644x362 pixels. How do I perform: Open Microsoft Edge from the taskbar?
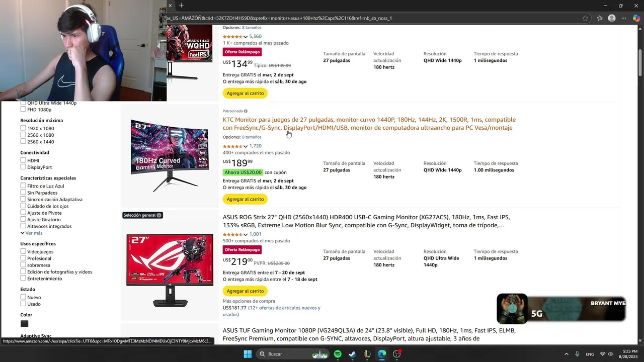pyautogui.click(x=382, y=354)
